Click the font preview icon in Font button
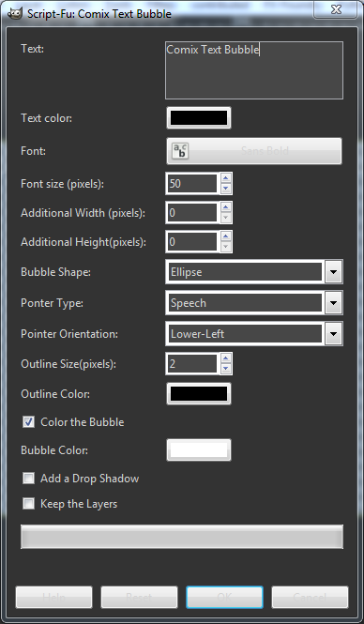The height and width of the screenshot is (624, 364). (x=180, y=151)
